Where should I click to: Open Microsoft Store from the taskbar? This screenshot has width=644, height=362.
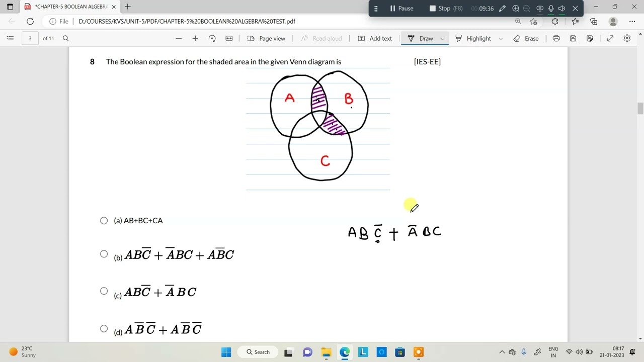400,352
